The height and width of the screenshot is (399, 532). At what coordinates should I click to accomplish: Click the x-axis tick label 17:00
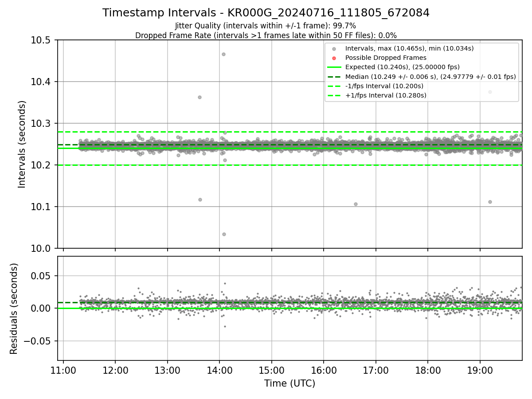[376, 371]
